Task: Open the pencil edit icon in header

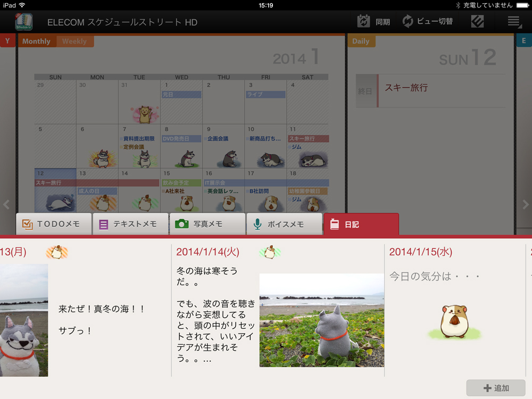Action: (477, 21)
